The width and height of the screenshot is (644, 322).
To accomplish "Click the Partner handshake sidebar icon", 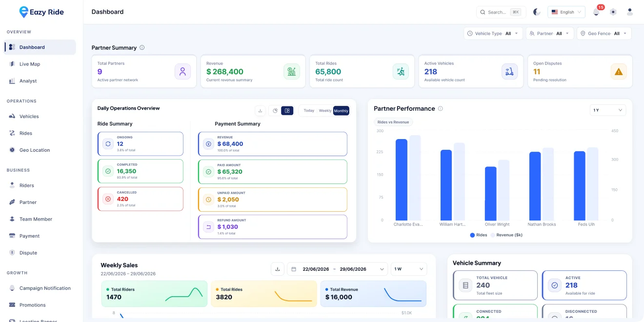I will [x=12, y=202].
